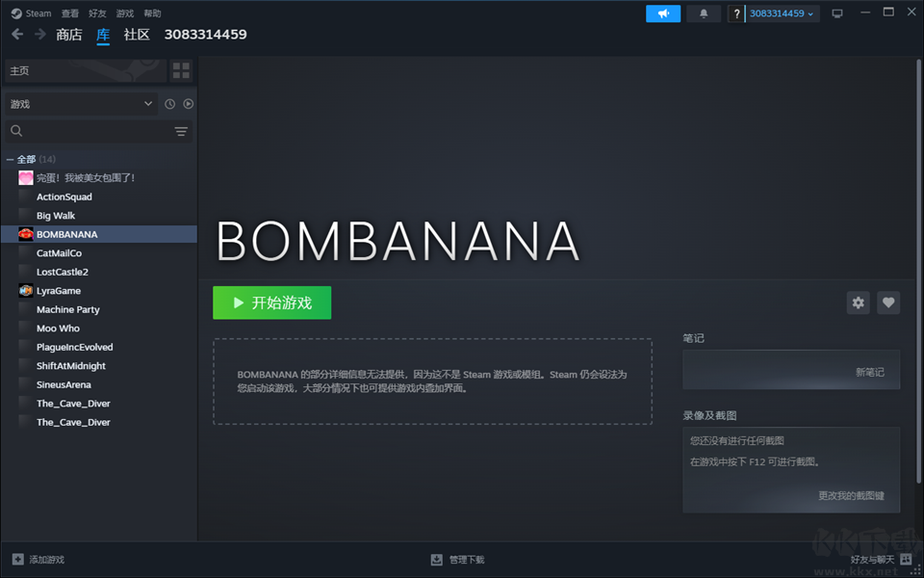Open the 帮助 menu

[152, 13]
